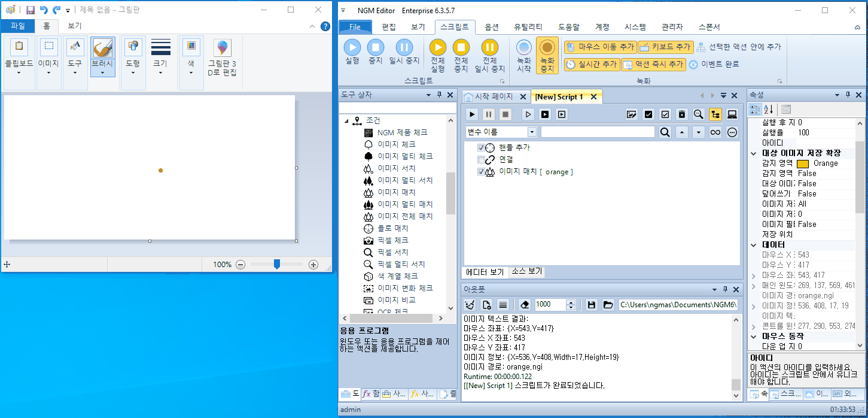Click the infinity loop icon
Viewport: 868px width, 418px height.
(x=715, y=132)
